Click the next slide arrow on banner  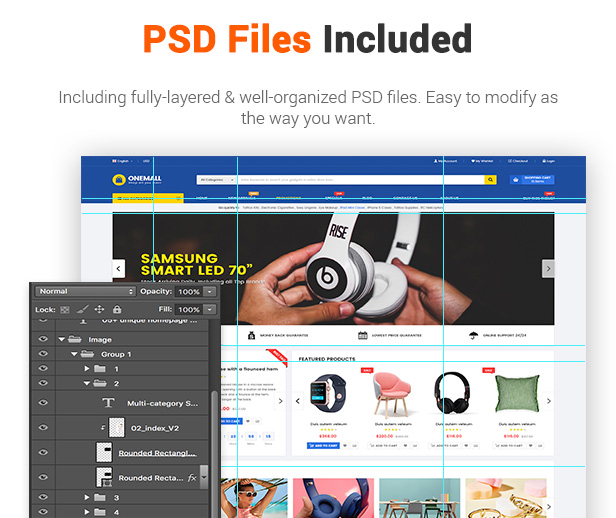pos(548,268)
